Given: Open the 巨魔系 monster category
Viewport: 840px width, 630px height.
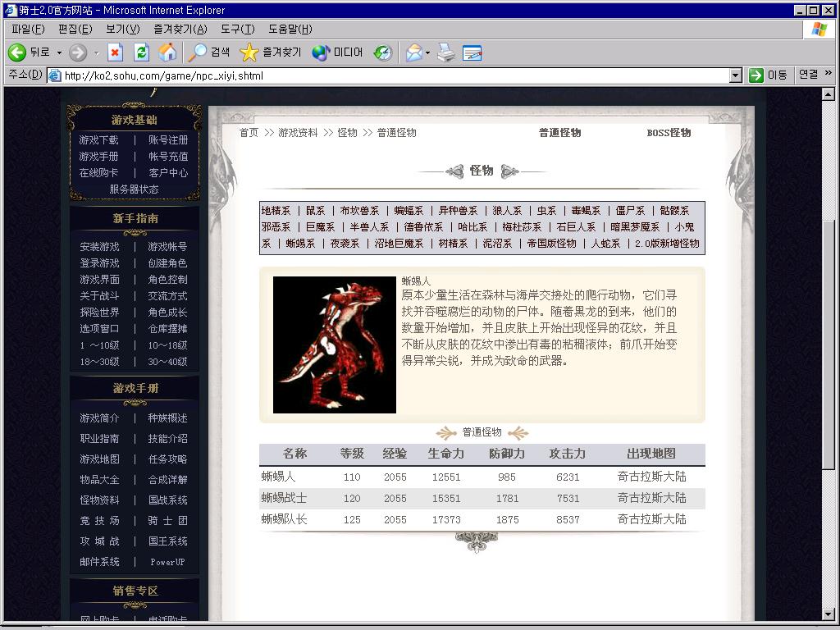Looking at the screenshot, I should pyautogui.click(x=320, y=227).
